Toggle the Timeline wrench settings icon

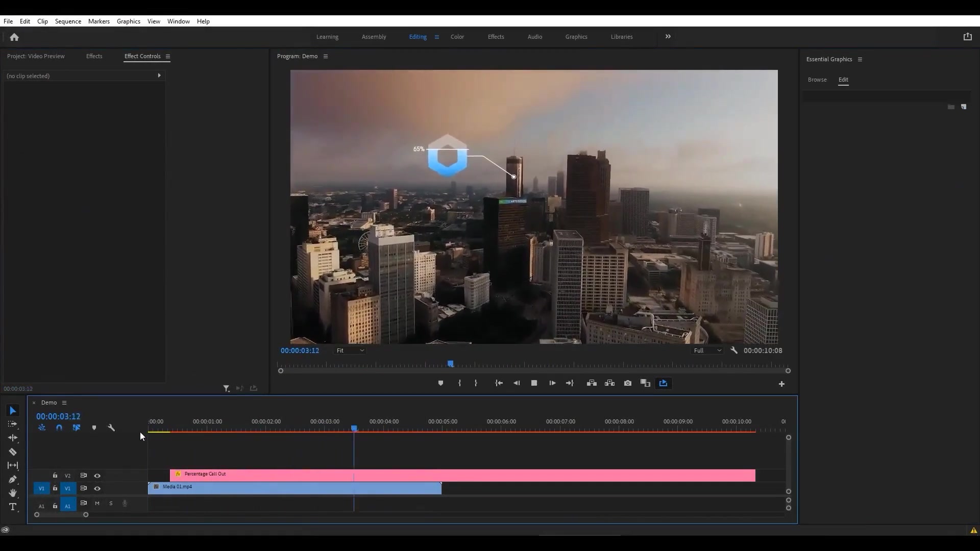(112, 428)
